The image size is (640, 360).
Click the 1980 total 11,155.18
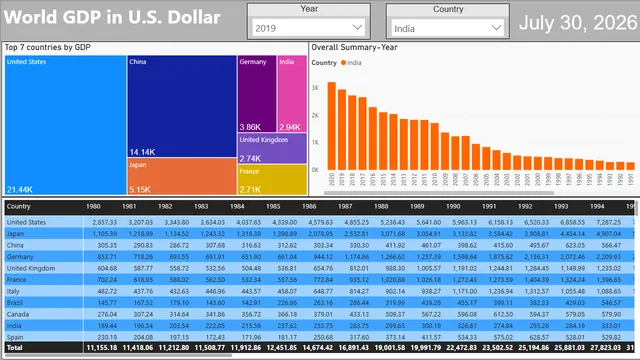point(102,348)
